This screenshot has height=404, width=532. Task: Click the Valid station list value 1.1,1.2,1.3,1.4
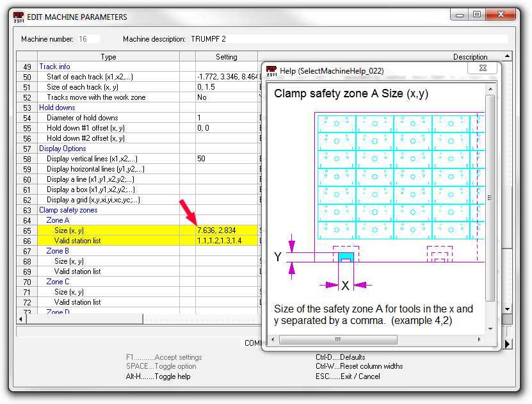click(x=219, y=241)
